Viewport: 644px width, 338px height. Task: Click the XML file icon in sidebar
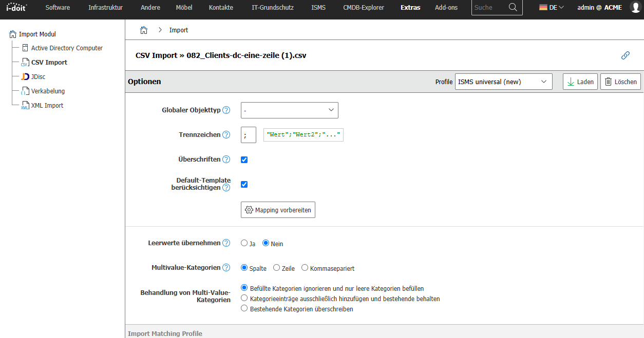(25, 106)
